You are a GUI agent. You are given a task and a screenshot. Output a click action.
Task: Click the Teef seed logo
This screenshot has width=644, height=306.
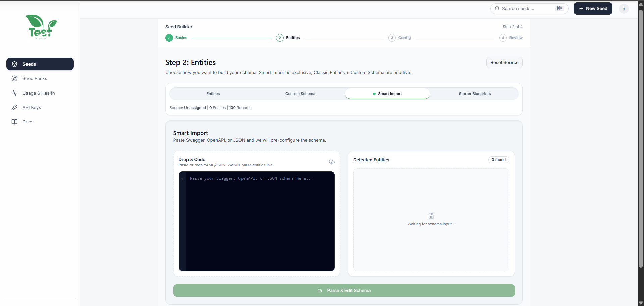[x=41, y=27]
